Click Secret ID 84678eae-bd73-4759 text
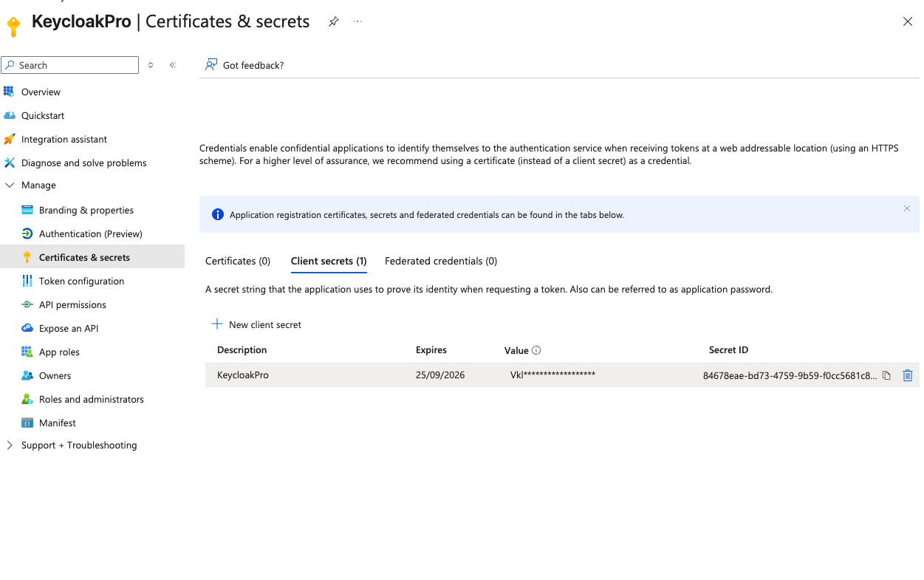 [790, 375]
